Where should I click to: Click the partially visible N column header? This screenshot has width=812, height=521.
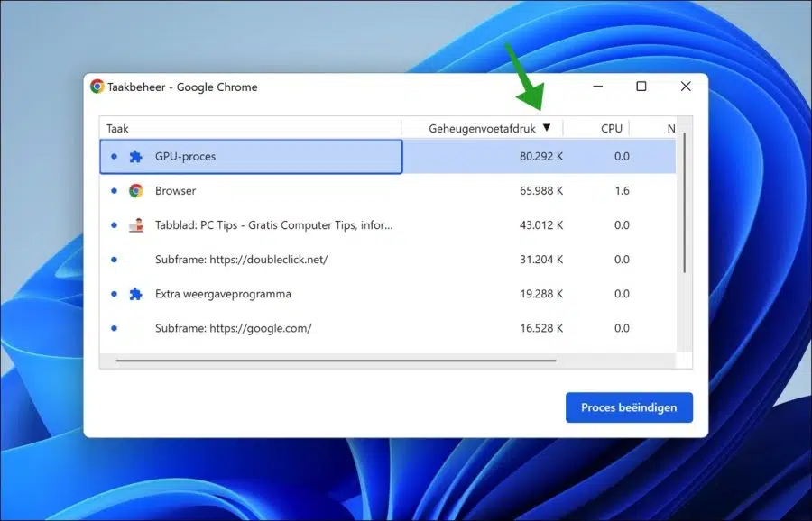tap(670, 128)
